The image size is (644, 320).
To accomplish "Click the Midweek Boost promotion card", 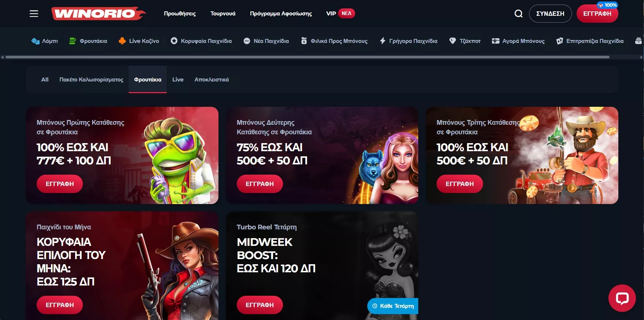I will 322,266.
